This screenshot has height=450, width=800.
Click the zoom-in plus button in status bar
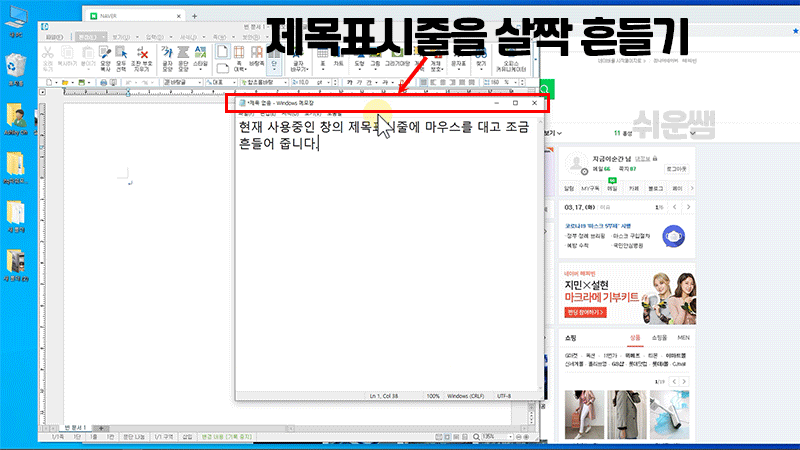tap(527, 437)
